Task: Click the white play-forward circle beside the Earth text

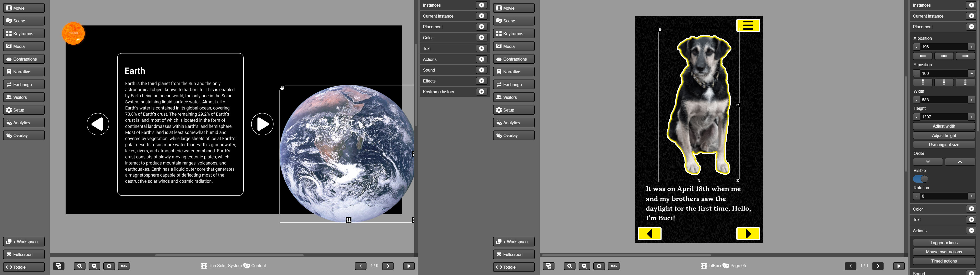Action: coord(262,124)
